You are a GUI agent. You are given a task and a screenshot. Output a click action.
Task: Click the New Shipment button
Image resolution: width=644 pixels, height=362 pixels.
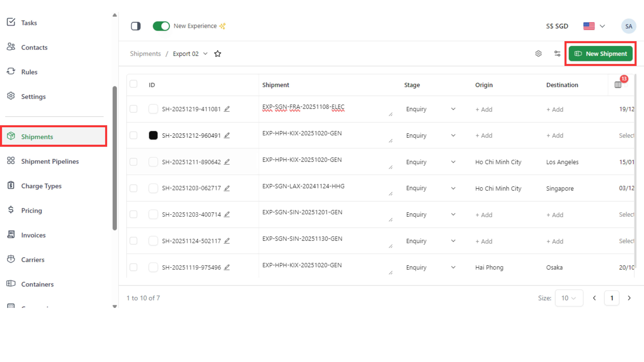pyautogui.click(x=600, y=54)
